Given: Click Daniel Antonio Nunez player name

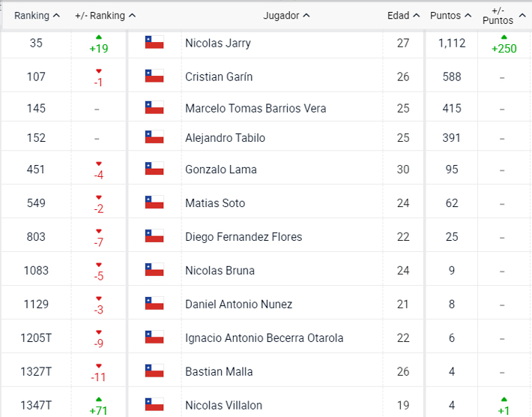Looking at the screenshot, I should pyautogui.click(x=238, y=304).
